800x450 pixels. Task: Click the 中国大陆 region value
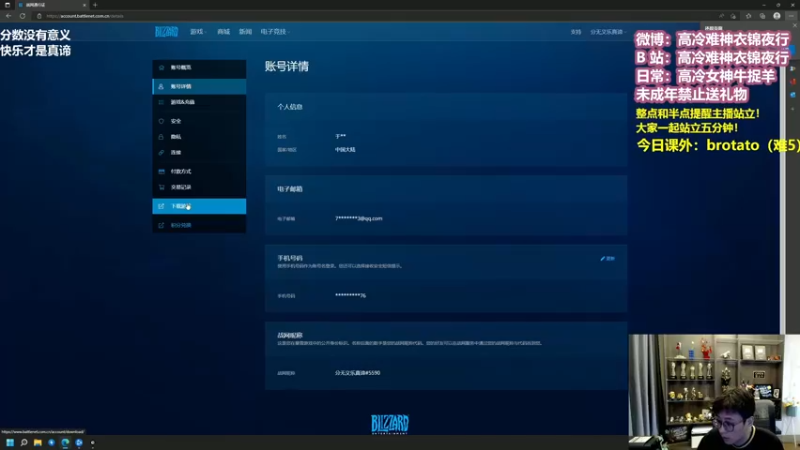pos(345,149)
